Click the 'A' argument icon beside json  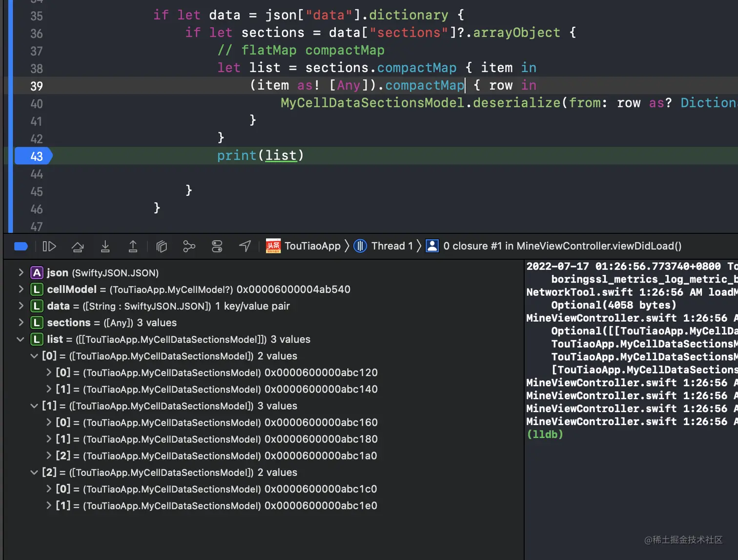(37, 272)
